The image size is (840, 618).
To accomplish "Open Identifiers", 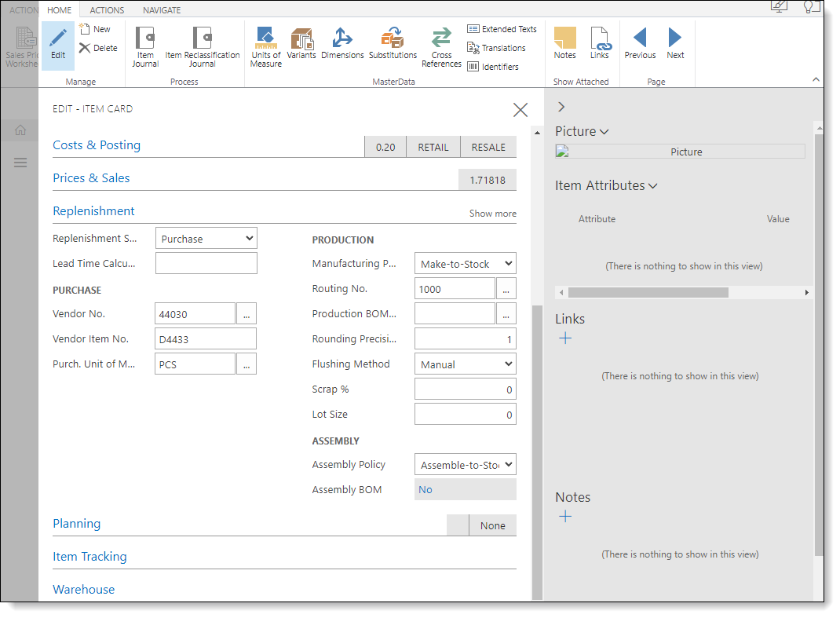I will (493, 67).
